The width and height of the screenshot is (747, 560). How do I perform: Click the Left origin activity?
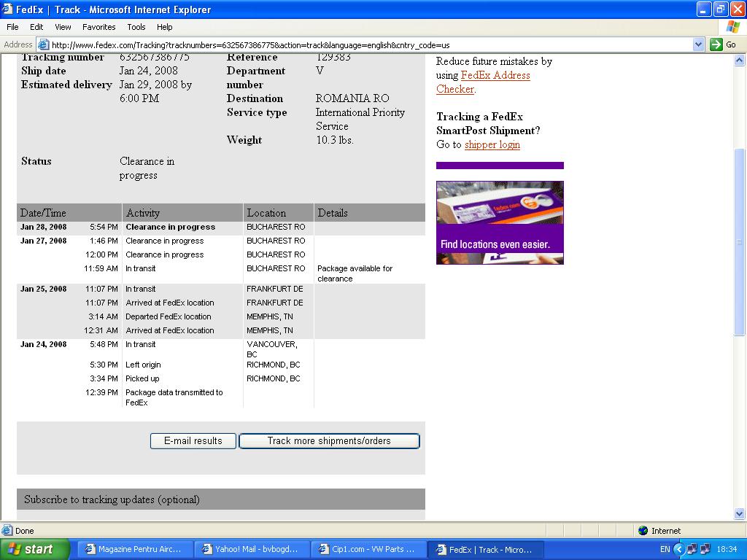143,365
